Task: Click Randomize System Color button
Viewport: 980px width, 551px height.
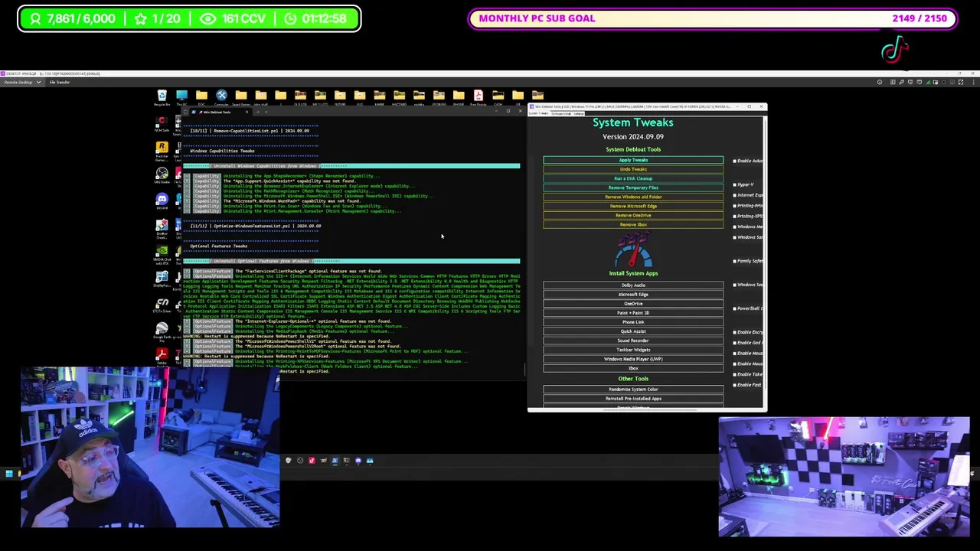Action: point(633,389)
